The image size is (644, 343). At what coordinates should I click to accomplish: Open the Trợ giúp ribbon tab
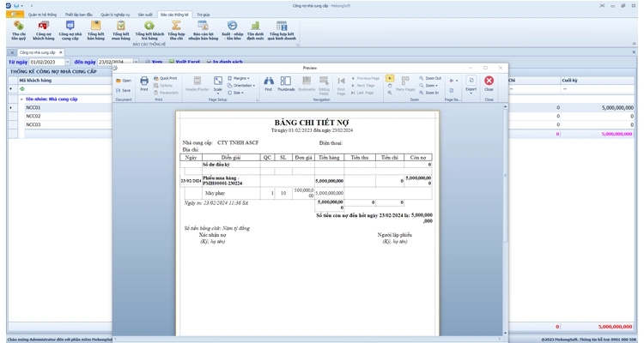click(203, 15)
